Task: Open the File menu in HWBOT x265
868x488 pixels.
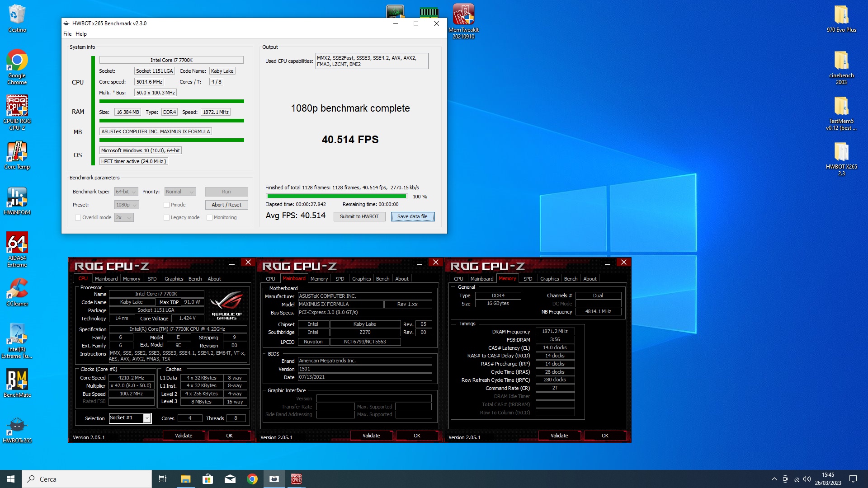Action: pyautogui.click(x=67, y=34)
